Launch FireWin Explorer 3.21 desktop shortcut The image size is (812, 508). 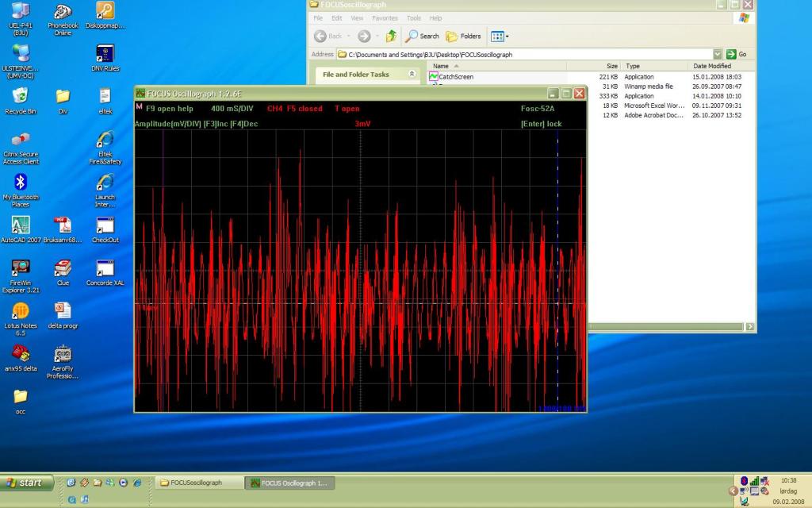coord(21,276)
